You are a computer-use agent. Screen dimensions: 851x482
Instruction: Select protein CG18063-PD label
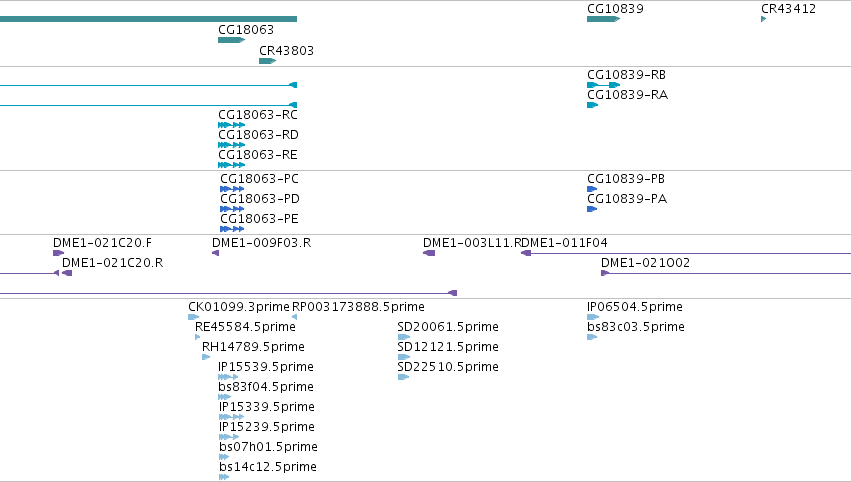coord(260,199)
